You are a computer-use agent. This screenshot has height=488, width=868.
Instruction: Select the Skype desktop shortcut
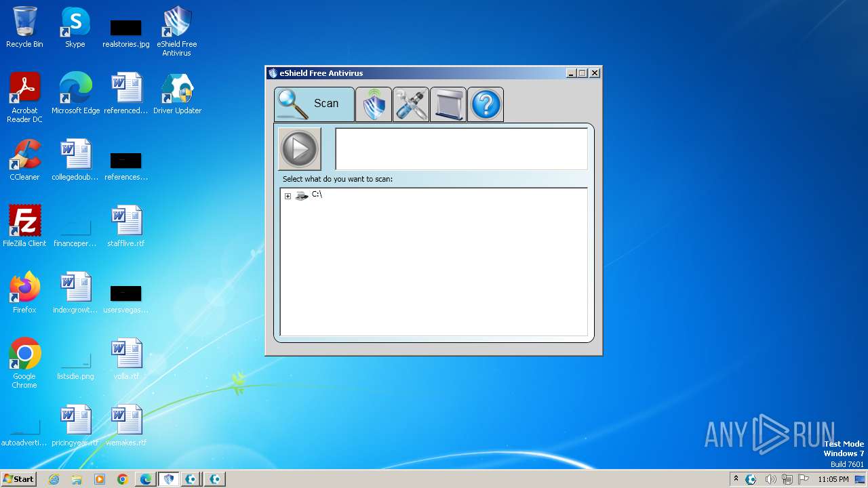pyautogui.click(x=75, y=28)
